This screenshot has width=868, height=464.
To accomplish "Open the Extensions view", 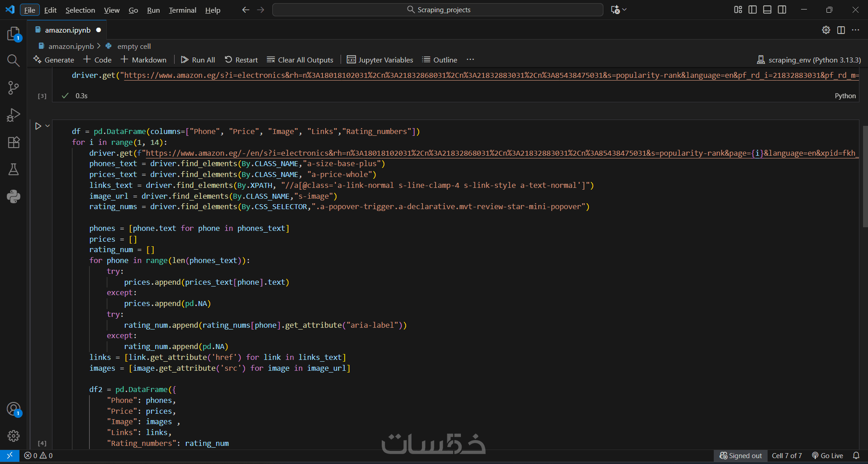I will (14, 142).
